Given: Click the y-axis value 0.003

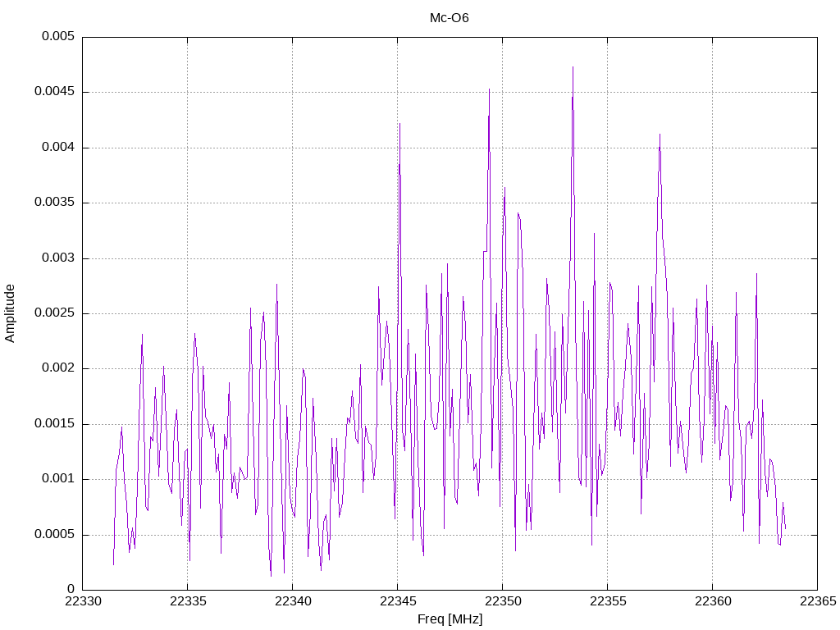Looking at the screenshot, I should point(58,258).
